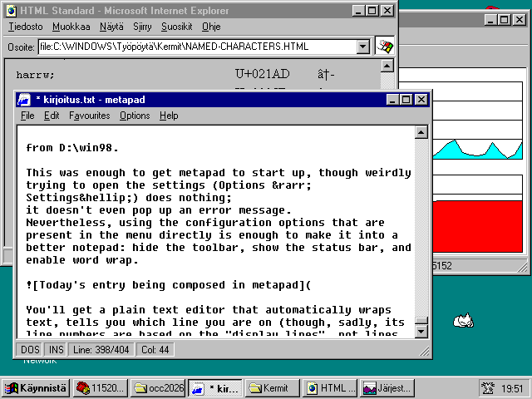The image size is (532, 399).
Task: Open Näytä menu in Internet Explorer
Action: tap(111, 27)
